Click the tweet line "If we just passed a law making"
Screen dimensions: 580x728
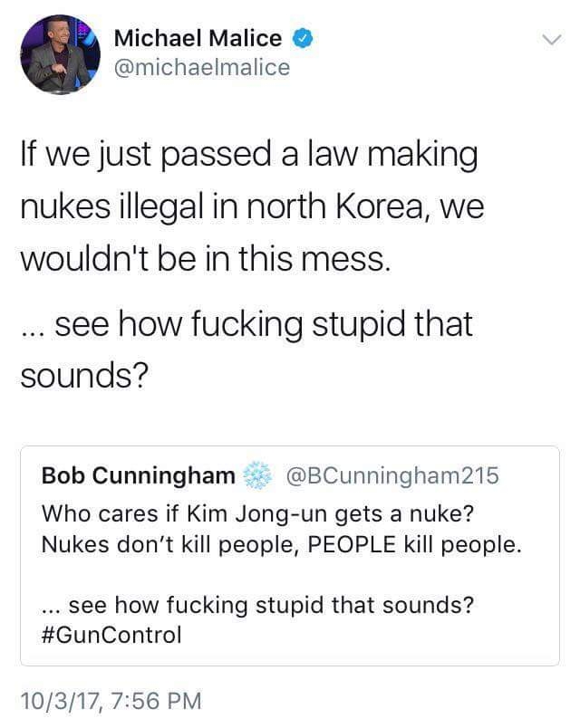(x=248, y=157)
